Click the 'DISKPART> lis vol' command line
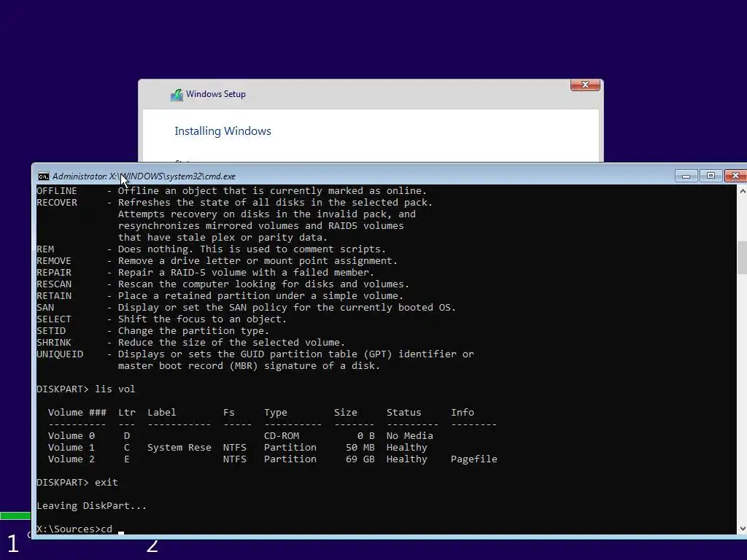Viewport: 747px width, 560px height. coord(86,389)
